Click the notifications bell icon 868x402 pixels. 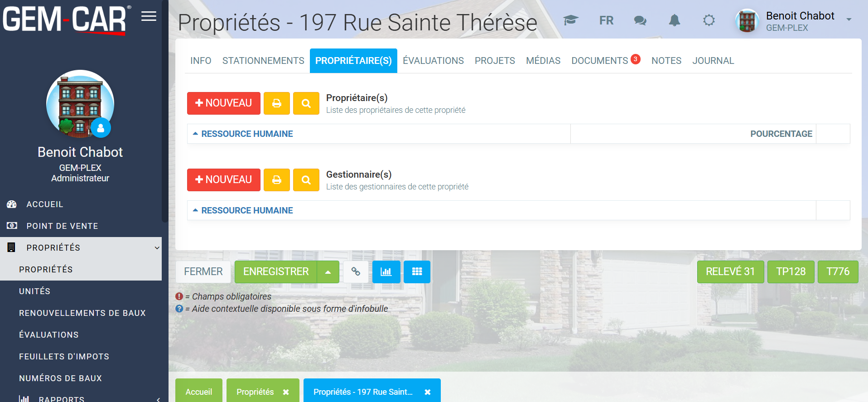(675, 20)
